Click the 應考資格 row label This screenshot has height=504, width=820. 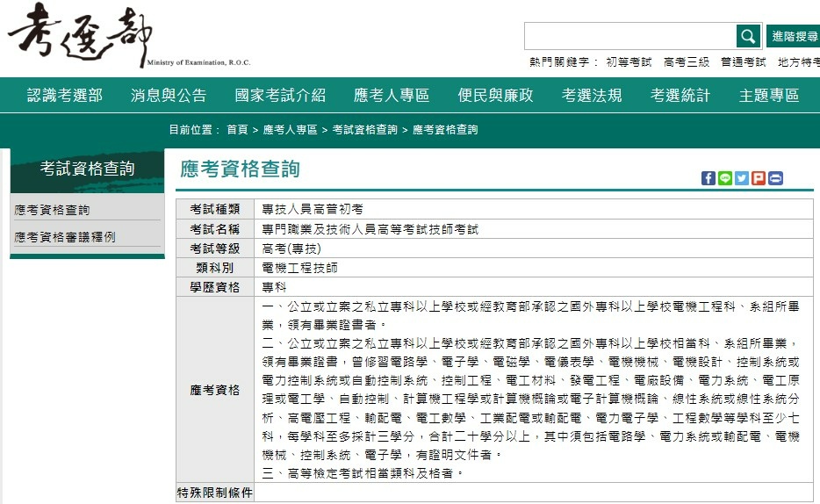tap(215, 390)
